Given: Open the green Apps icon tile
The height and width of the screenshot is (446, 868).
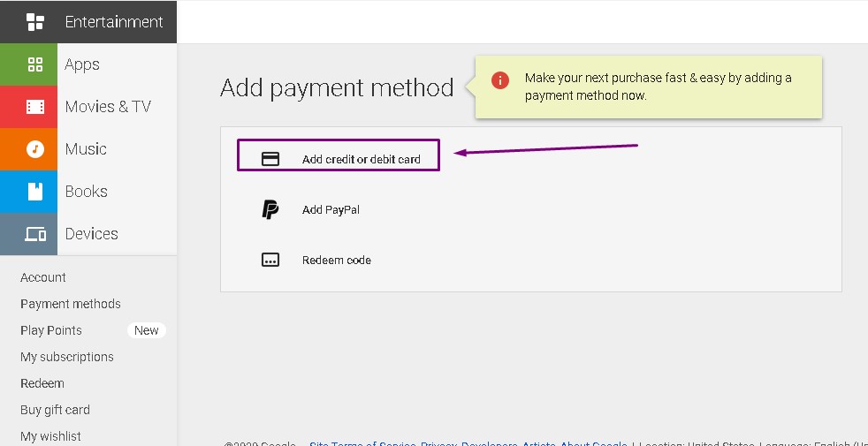Looking at the screenshot, I should tap(29, 64).
